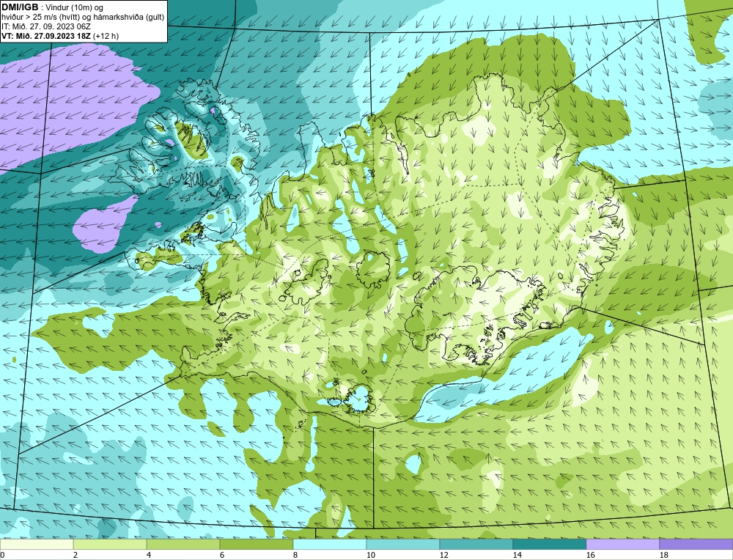Image resolution: width=733 pixels, height=560 pixels.
Task: Click the 10–12 m/s turquoise legend swatch
Action: coord(403,544)
